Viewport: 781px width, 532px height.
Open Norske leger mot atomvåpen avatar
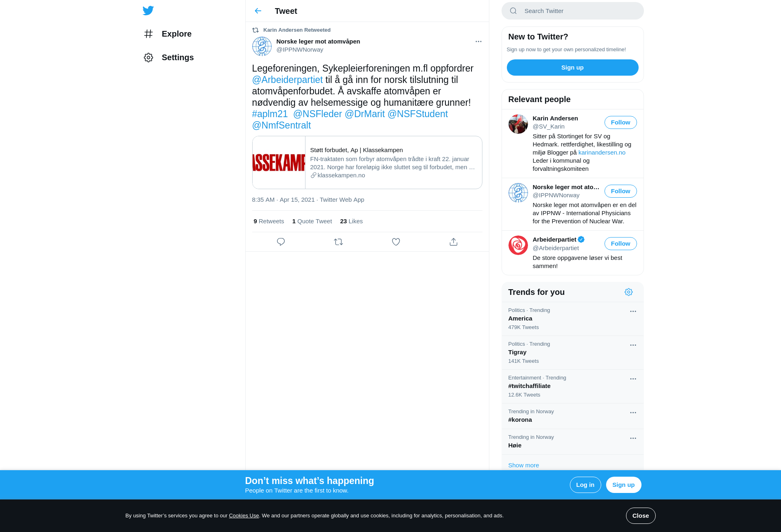(x=262, y=46)
